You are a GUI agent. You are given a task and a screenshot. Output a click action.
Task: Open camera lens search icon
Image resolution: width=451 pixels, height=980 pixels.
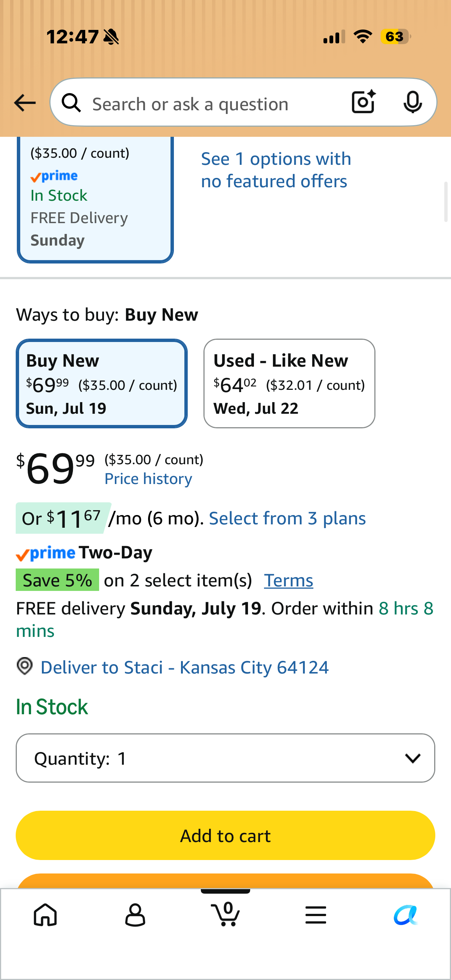tap(363, 102)
